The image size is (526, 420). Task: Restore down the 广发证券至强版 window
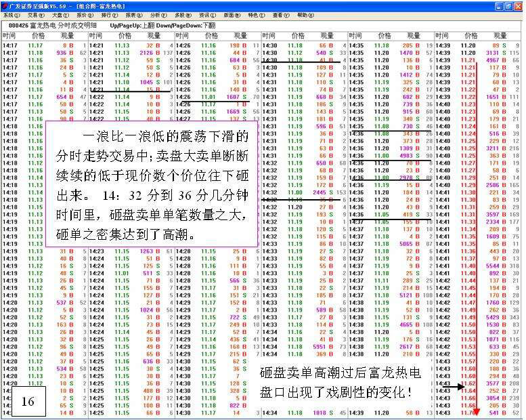coord(508,6)
